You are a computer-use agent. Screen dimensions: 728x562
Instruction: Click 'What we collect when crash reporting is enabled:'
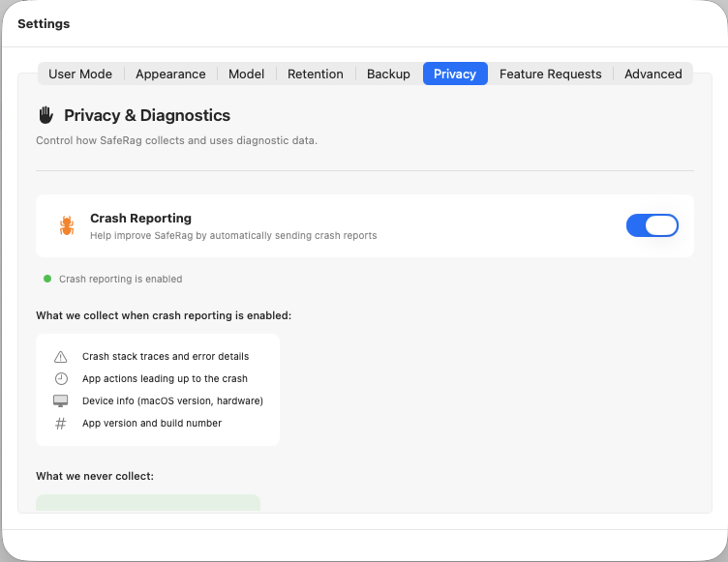(x=164, y=315)
